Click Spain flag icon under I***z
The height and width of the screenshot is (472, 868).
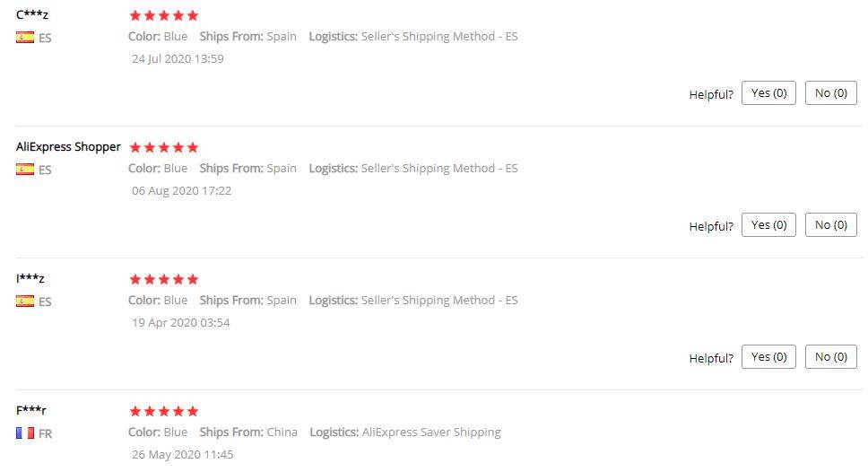pos(25,302)
